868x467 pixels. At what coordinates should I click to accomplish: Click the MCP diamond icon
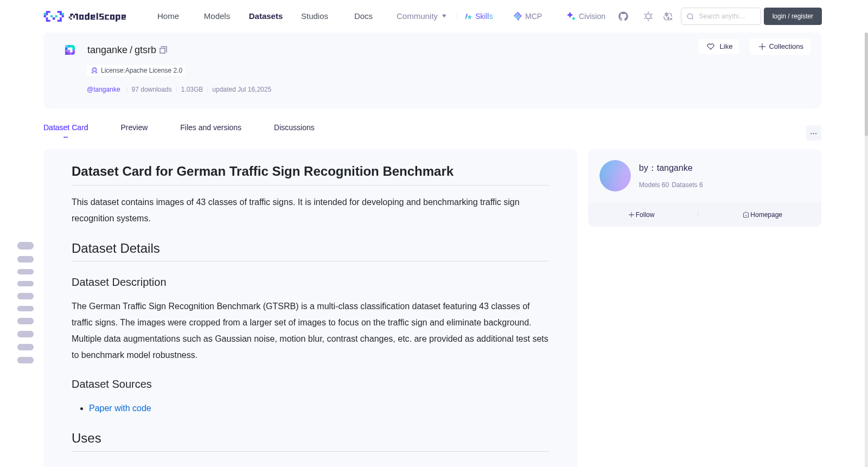coord(518,16)
